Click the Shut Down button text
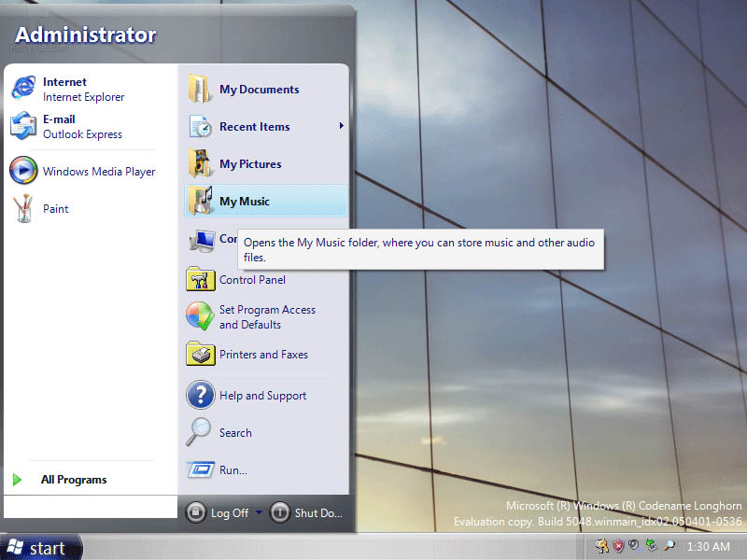Viewport: 747px width, 560px height. click(318, 512)
